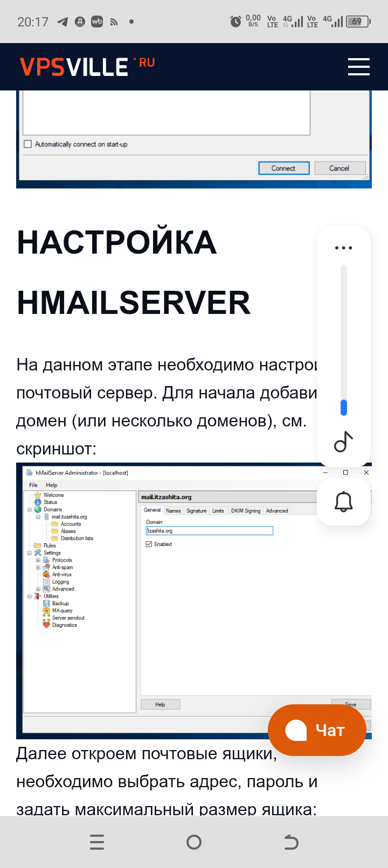The height and width of the screenshot is (868, 388).
Task: Collapse the Utilities tree node
Action: pos(30,596)
